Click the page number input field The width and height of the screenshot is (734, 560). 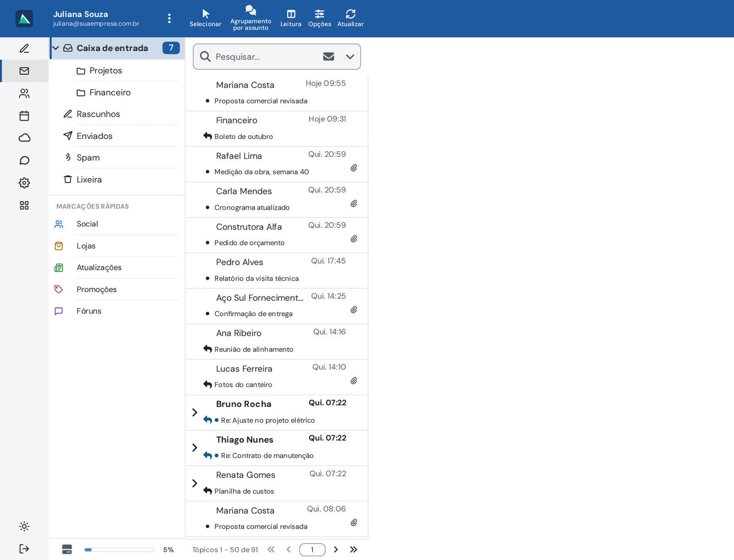click(312, 549)
